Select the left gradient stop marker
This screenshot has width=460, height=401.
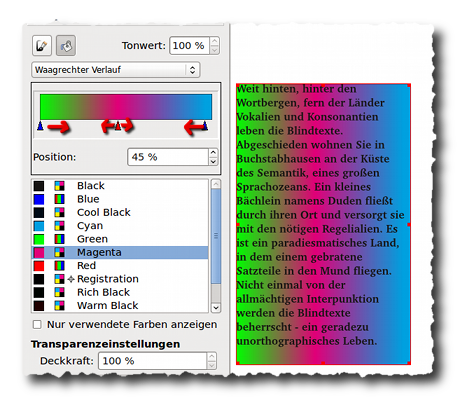click(40, 126)
